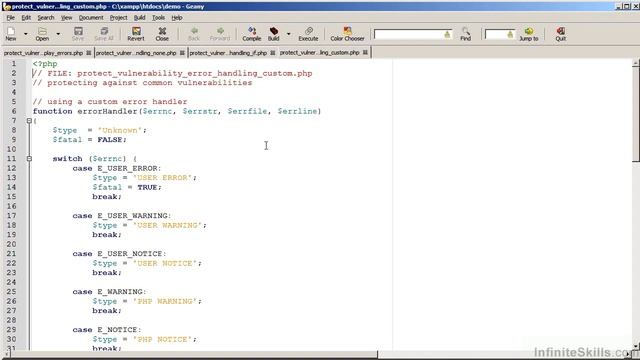Click the Find toolbar icon
Viewport: 640px width, 360px height.
[x=465, y=33]
